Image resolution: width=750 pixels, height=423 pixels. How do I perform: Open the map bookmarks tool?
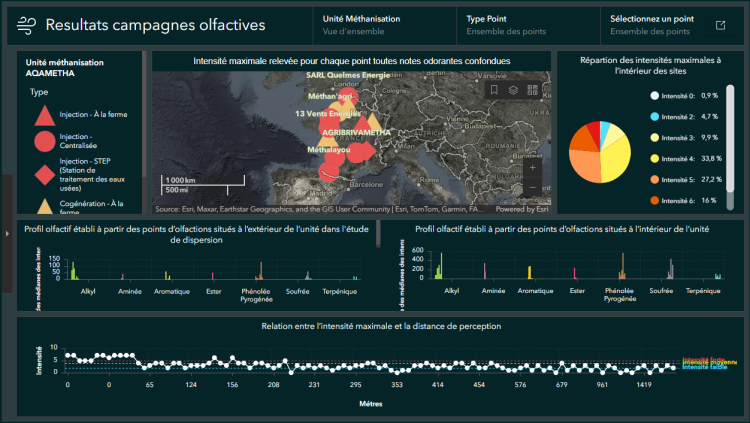[x=494, y=90]
